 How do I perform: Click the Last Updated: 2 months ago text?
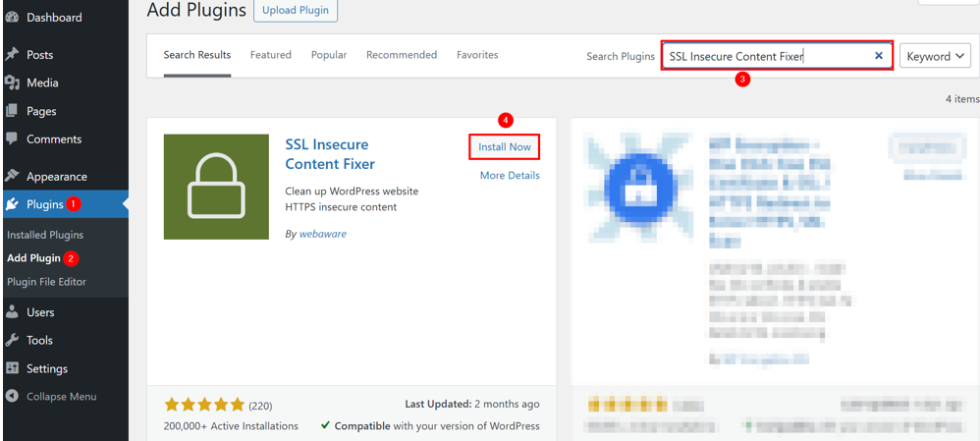472,404
